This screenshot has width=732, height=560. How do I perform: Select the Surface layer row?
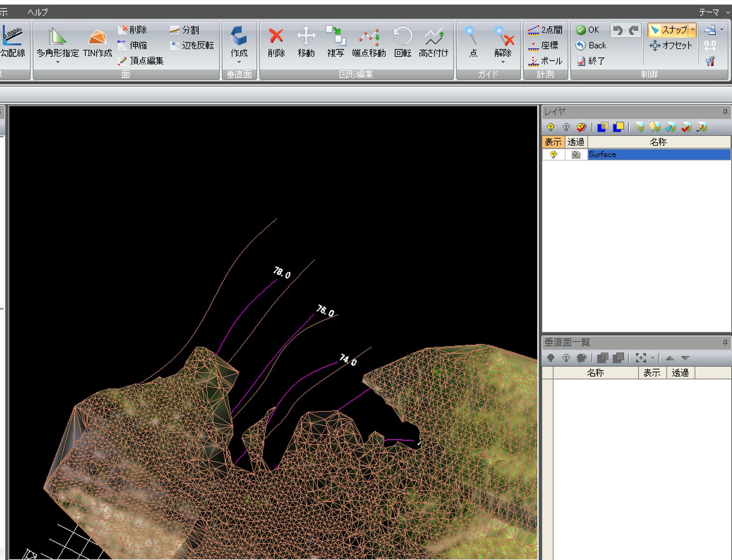click(636, 154)
